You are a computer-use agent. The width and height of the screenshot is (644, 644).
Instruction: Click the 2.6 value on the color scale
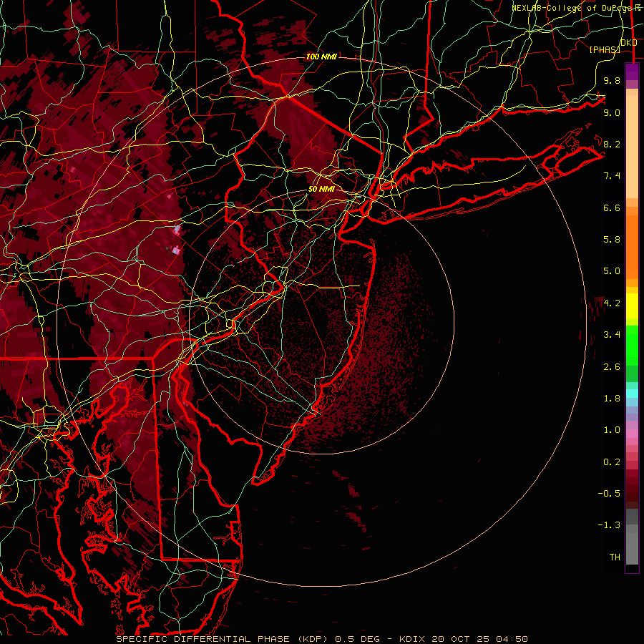612,367
